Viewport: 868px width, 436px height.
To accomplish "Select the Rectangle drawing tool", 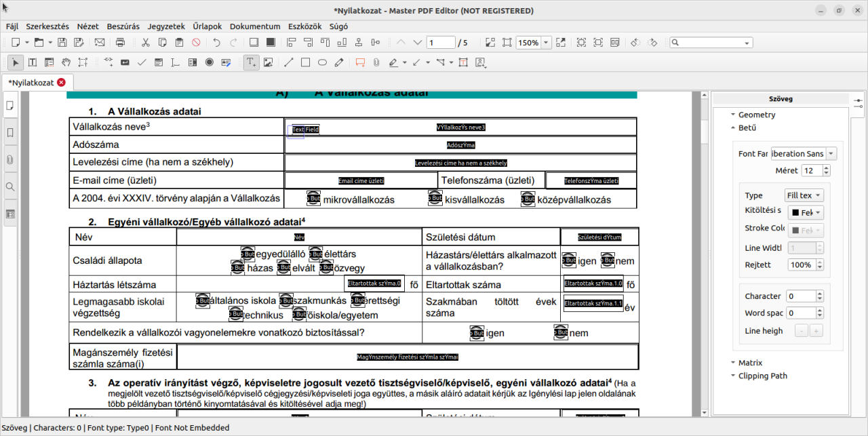I will click(305, 62).
